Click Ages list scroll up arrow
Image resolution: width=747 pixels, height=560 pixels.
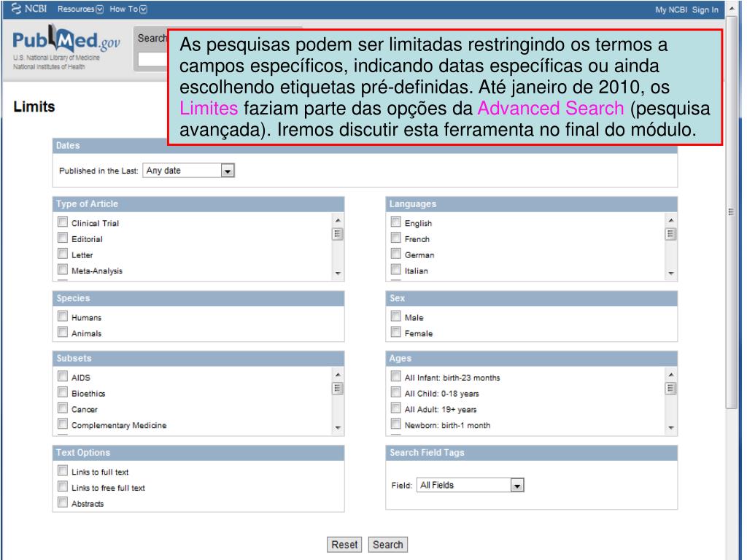[x=671, y=375]
